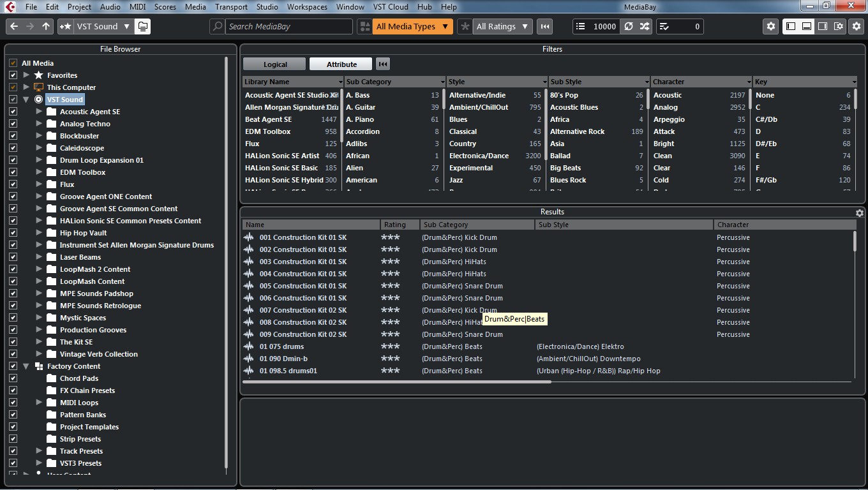Open the All Media Types dropdown
Viewport: 868px width, 490px height.
[x=412, y=26]
